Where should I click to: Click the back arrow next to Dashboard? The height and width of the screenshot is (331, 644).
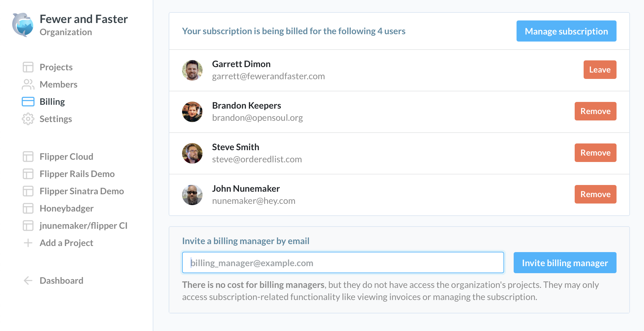pos(28,281)
